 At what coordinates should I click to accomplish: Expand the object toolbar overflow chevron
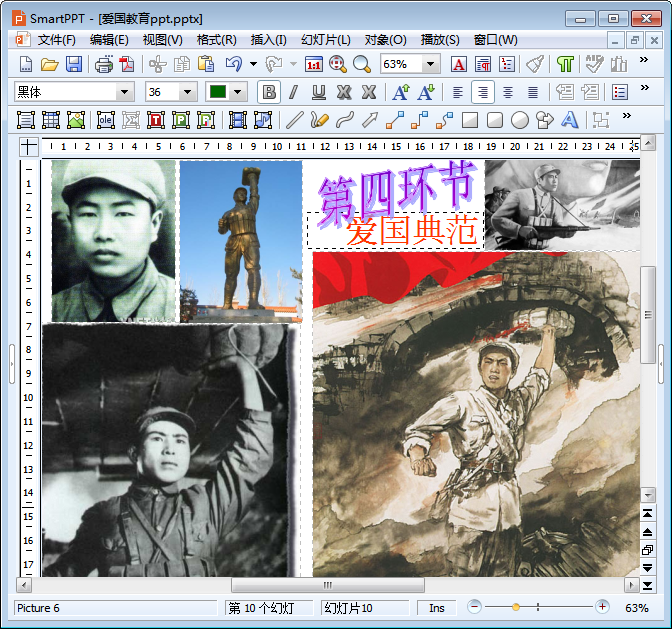(627, 115)
